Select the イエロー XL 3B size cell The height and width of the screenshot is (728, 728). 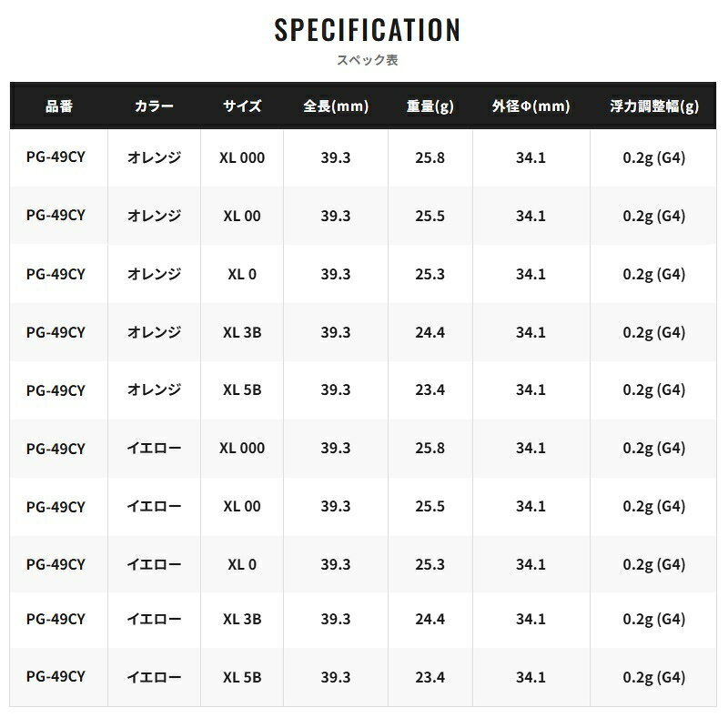click(242, 619)
